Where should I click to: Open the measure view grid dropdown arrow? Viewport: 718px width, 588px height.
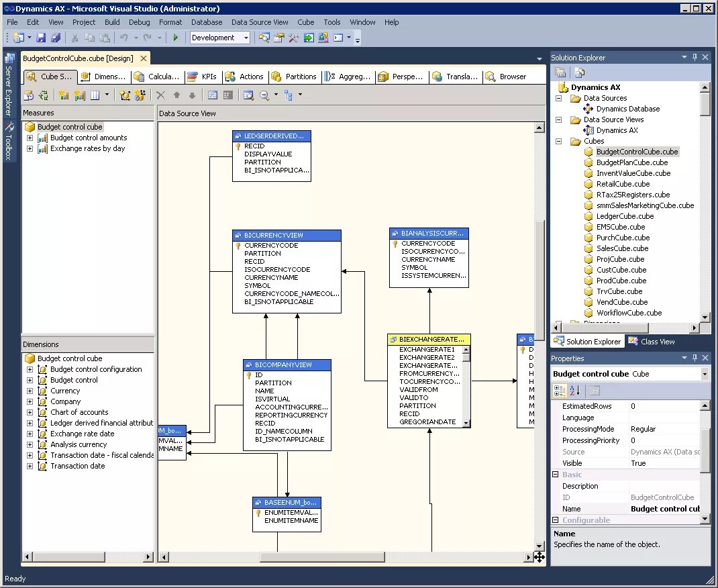[107, 95]
